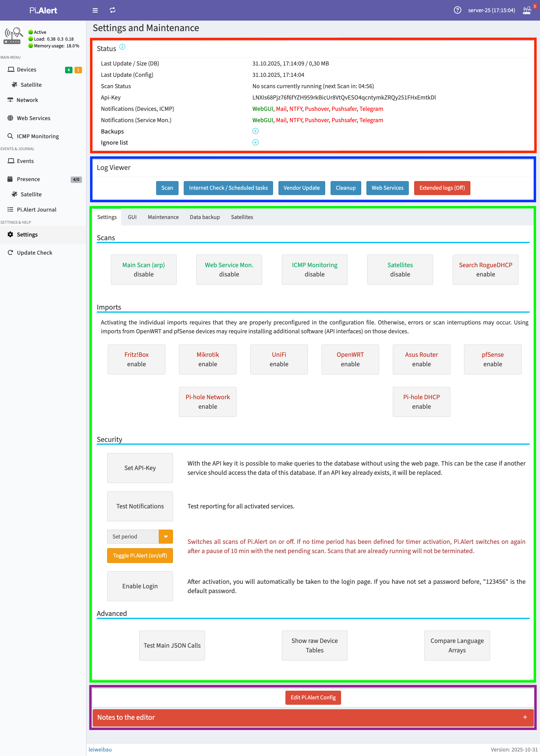The width and height of the screenshot is (540, 756).
Task: Expand the Backups row plus icon
Action: [255, 131]
